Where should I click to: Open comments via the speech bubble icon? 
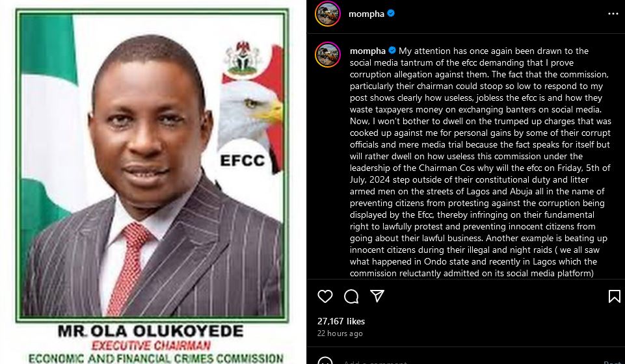coord(351,296)
